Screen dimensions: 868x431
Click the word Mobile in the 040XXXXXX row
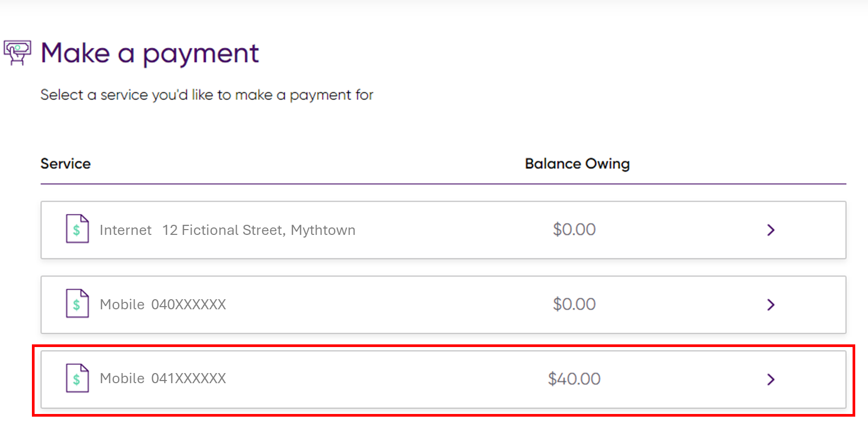coord(122,305)
